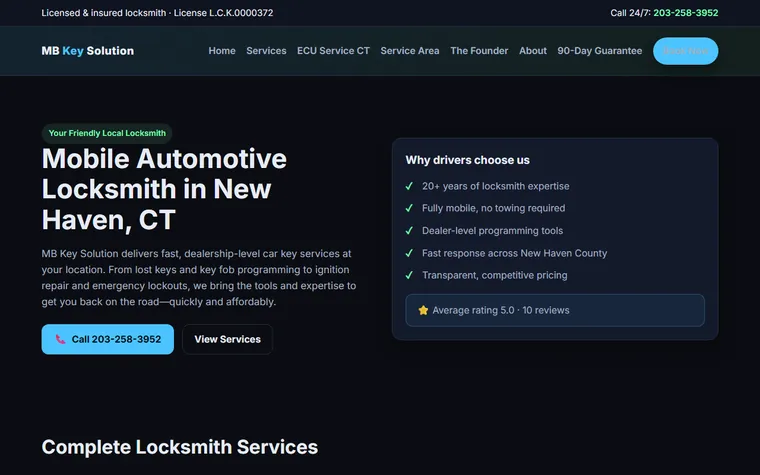Click the Average rating 5.0 reviews box
The image size is (760, 475).
tap(555, 310)
